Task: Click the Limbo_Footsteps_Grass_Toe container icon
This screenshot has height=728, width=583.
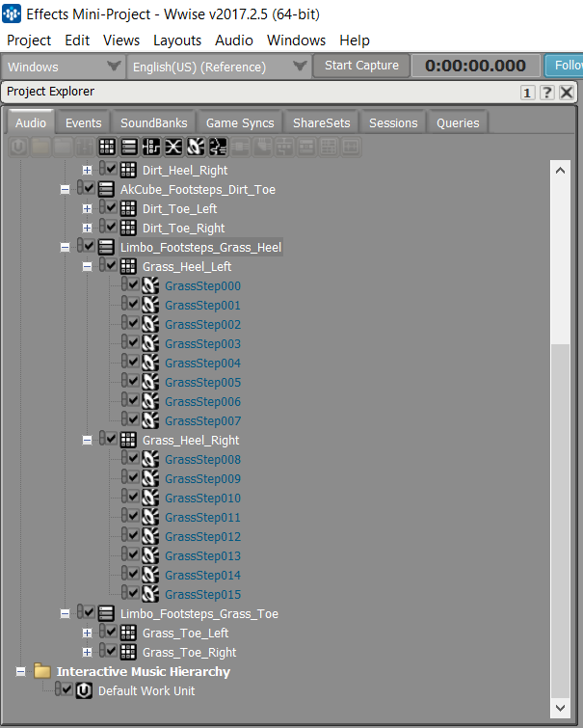Action: (106, 613)
